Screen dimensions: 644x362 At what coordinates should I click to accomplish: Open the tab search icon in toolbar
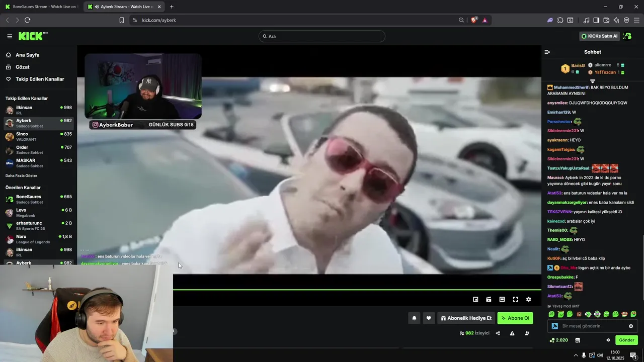tap(570, 20)
